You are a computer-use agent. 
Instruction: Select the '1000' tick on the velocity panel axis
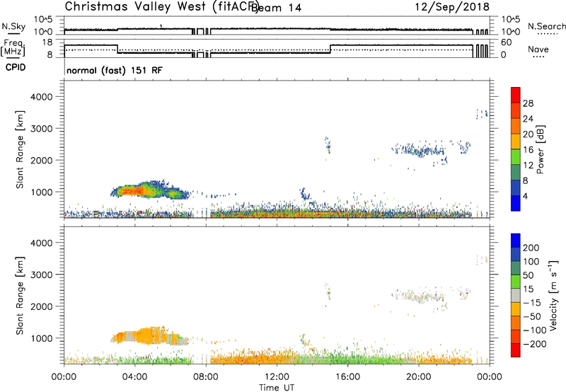(x=42, y=338)
